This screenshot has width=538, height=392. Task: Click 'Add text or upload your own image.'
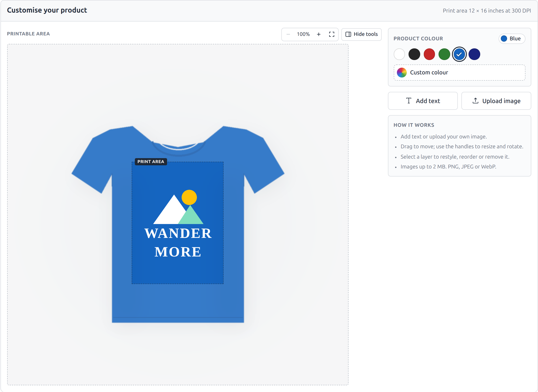click(x=443, y=137)
